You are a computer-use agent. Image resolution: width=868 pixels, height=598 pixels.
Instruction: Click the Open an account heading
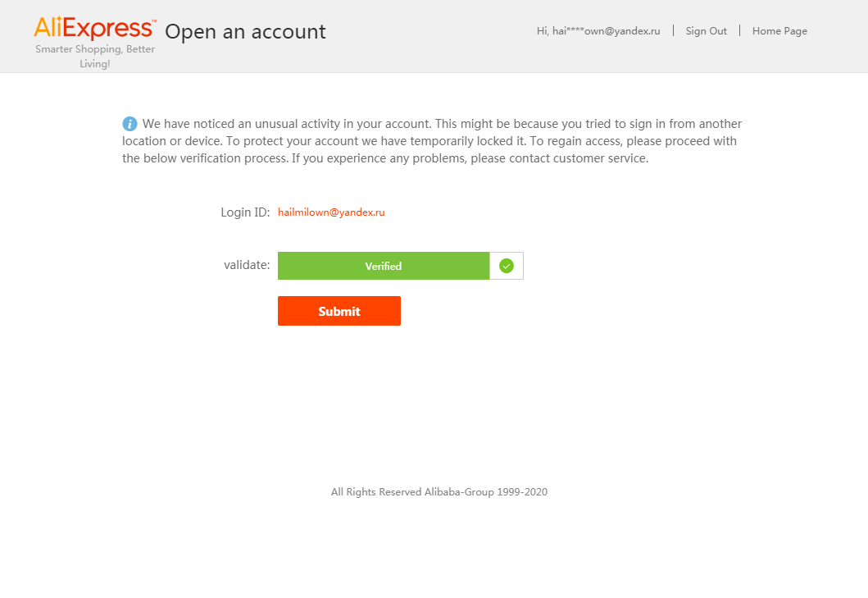click(x=245, y=32)
